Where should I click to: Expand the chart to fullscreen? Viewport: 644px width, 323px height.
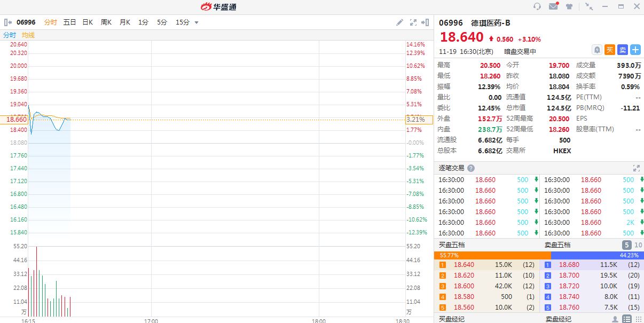[x=413, y=22]
